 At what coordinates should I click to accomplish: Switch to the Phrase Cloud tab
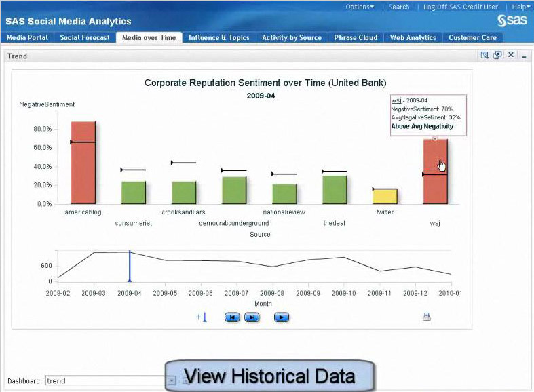(356, 37)
